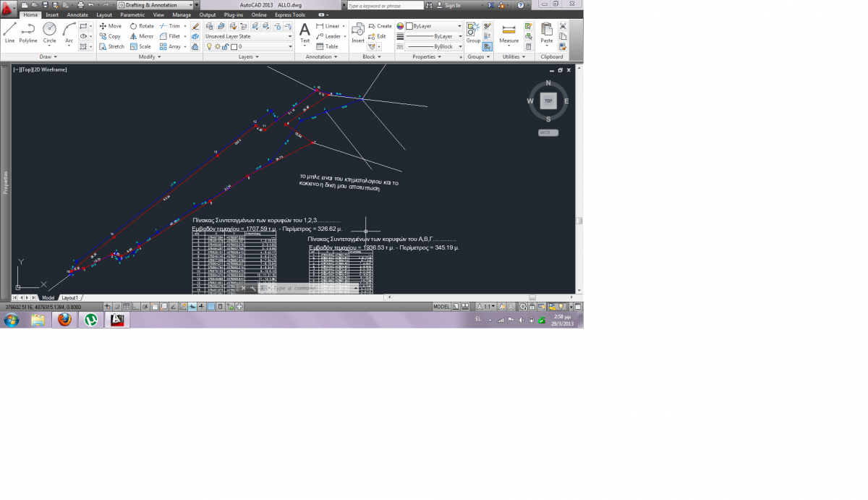Viewport: 868px width, 500px height.
Task: Toggle Grid Display in the status bar
Action: click(x=126, y=307)
